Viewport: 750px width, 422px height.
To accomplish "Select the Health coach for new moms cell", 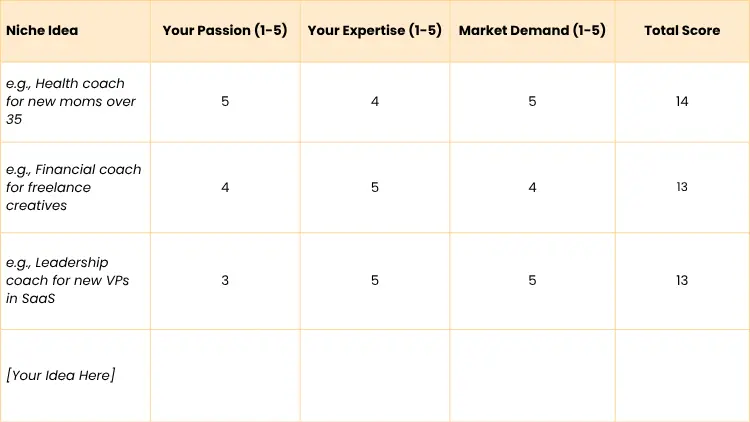I will tap(71, 101).
